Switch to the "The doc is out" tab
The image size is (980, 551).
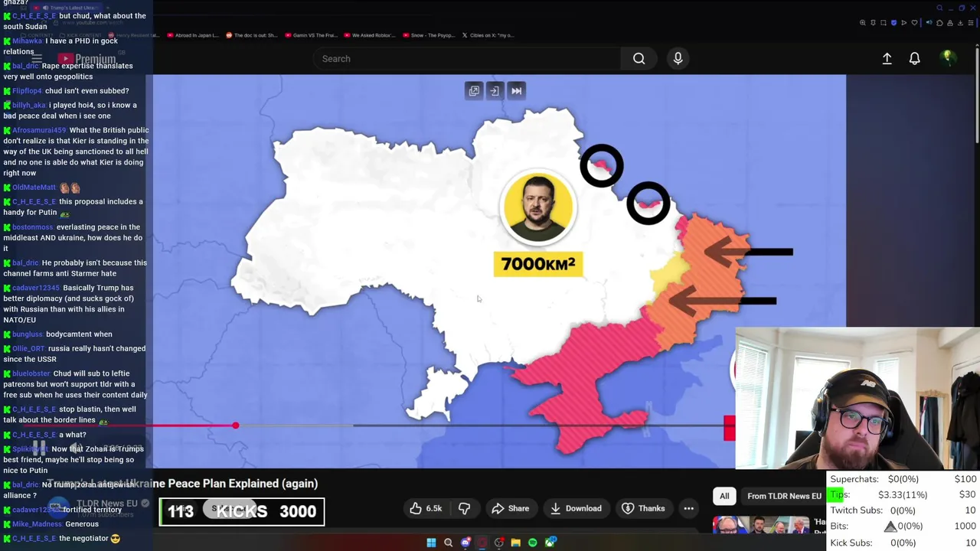point(250,35)
